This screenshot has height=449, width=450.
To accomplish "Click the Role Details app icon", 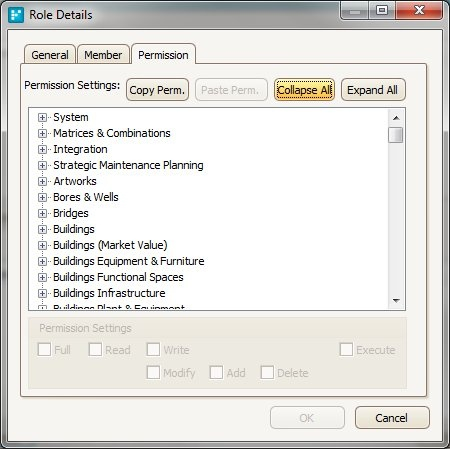I will [x=16, y=15].
